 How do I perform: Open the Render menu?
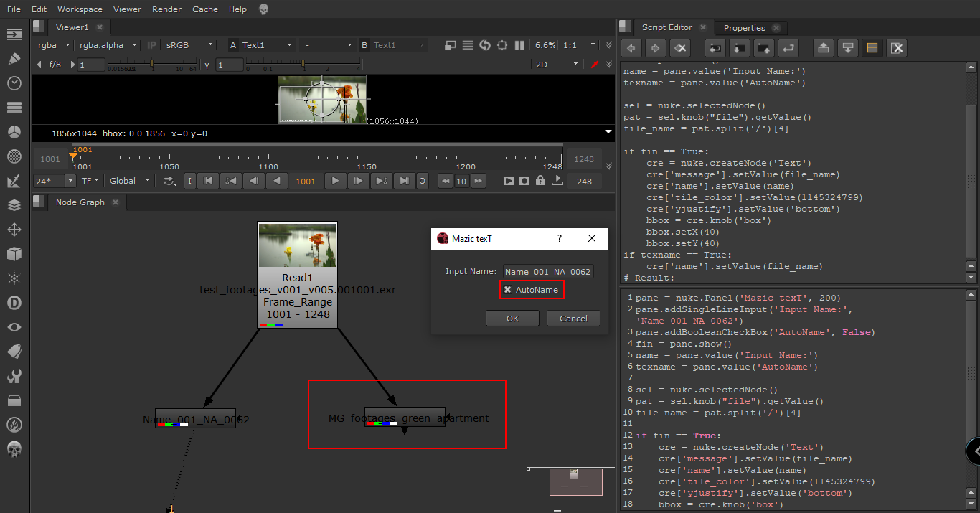[166, 9]
